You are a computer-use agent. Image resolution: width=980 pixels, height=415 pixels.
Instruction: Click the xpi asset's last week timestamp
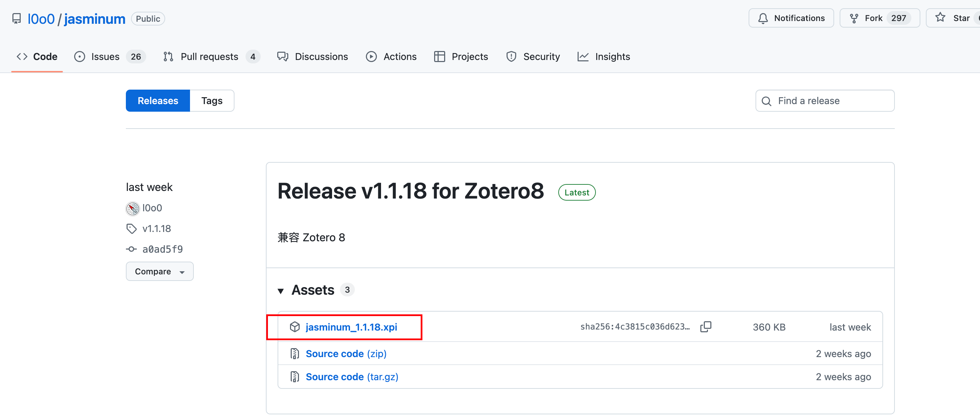coord(850,327)
